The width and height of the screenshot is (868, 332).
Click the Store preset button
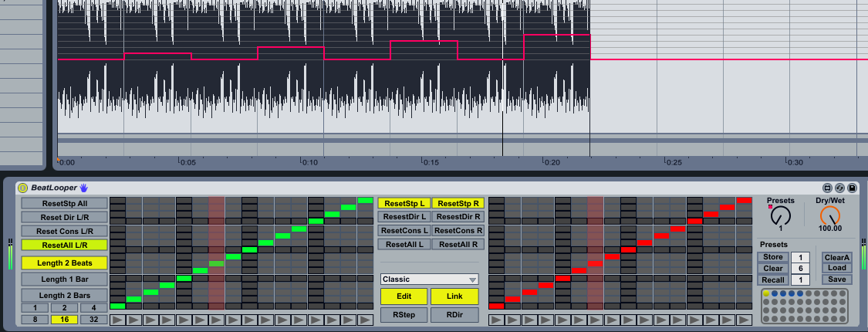pyautogui.click(x=773, y=258)
